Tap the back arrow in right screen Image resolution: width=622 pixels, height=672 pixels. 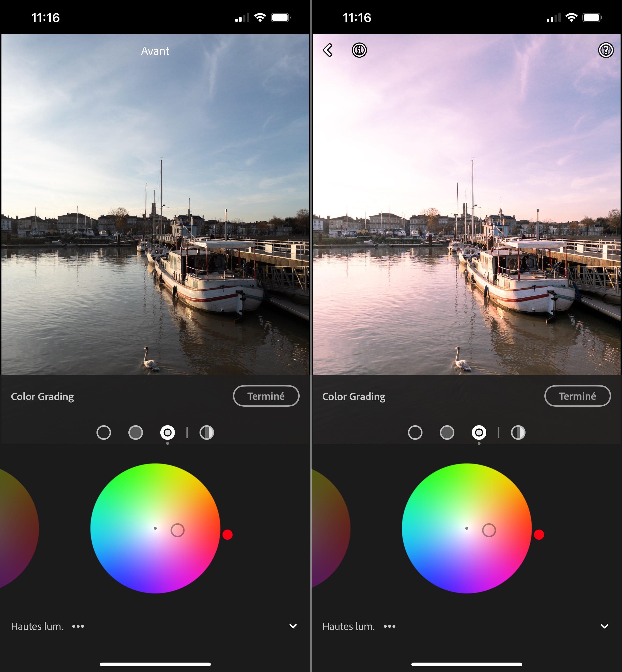327,50
